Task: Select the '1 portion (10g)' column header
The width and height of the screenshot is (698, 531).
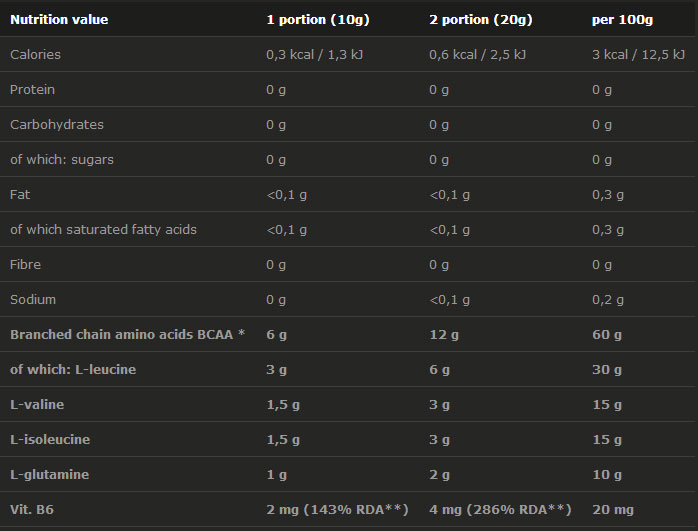Action: (315, 19)
